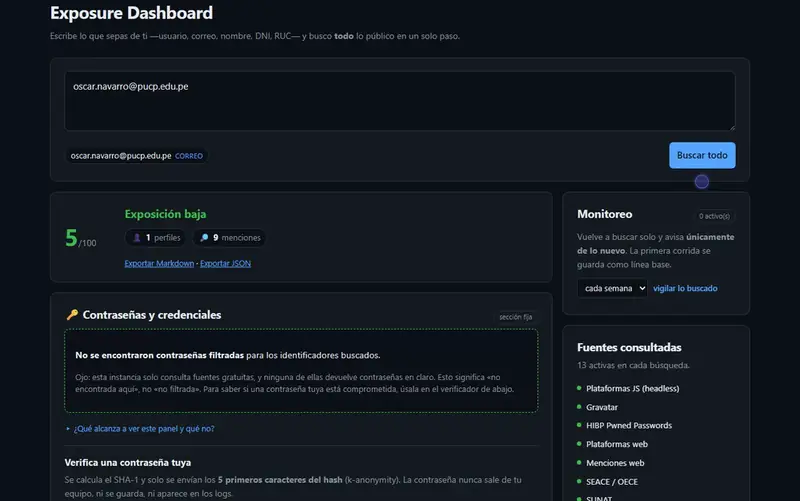
Task: Click the Buscar todo button
Action: (702, 155)
